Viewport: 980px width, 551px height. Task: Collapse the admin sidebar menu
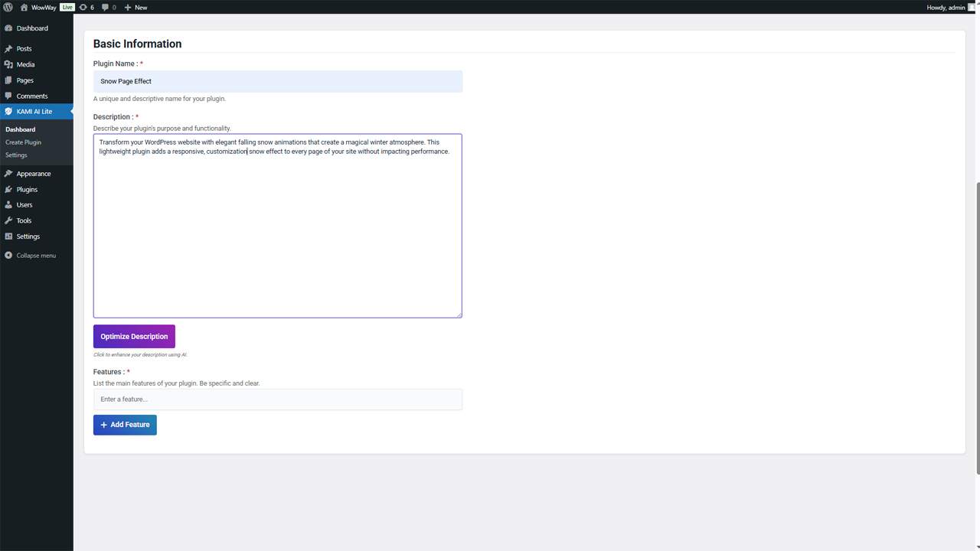[31, 256]
